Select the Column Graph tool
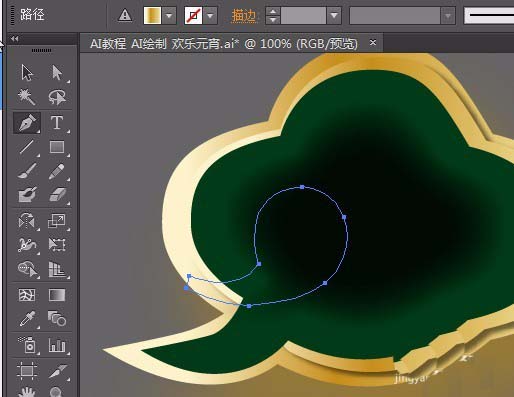The height and width of the screenshot is (397, 514). (x=57, y=345)
